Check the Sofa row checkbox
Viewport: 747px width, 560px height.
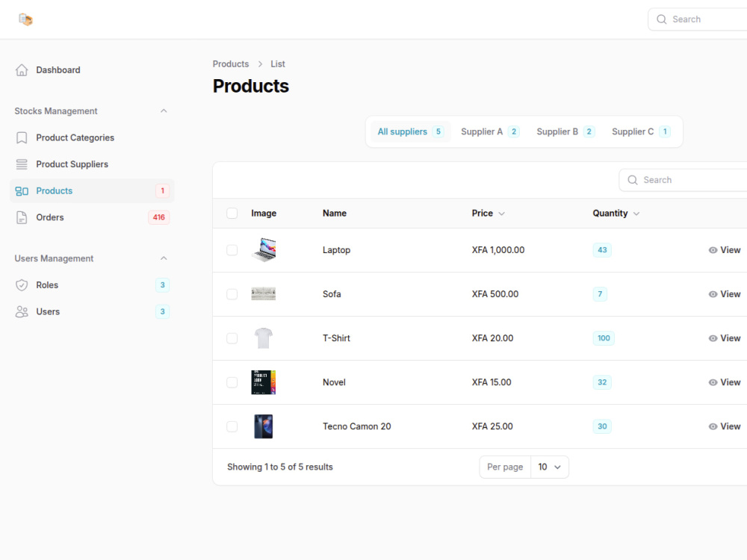232,294
